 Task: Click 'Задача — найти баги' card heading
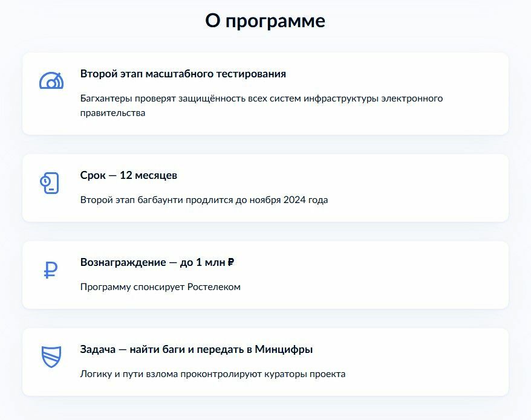coord(197,349)
